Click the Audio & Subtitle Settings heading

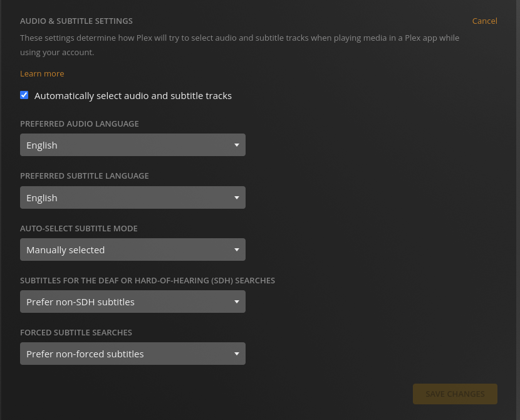click(76, 21)
